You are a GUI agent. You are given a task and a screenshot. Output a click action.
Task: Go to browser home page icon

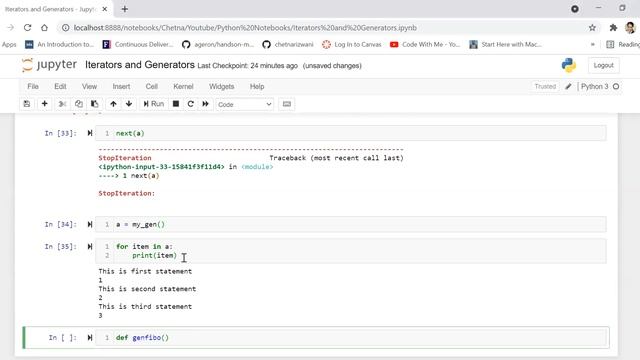pos(44,28)
